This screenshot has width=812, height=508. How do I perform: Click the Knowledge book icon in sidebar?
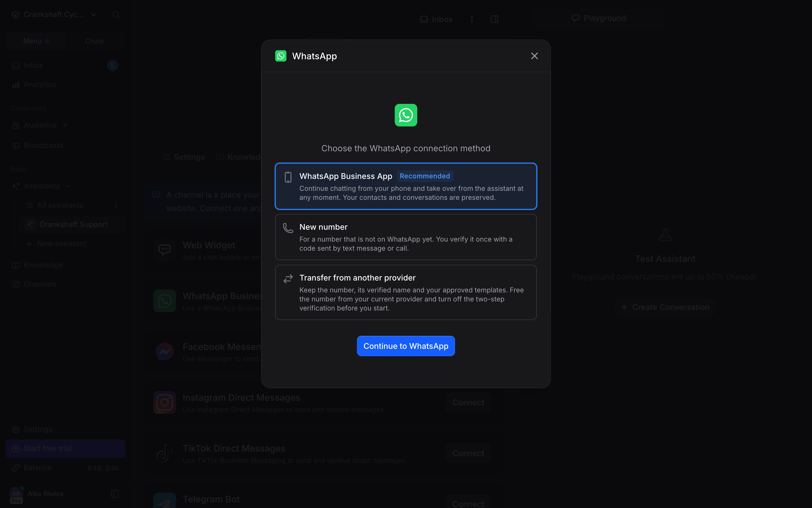click(x=16, y=265)
